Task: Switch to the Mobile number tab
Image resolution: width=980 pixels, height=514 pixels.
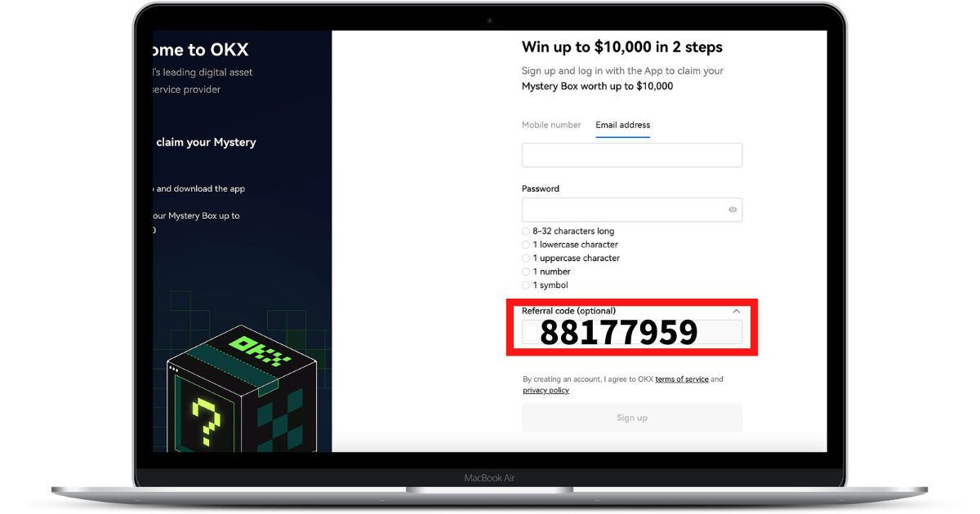Action: (x=551, y=125)
